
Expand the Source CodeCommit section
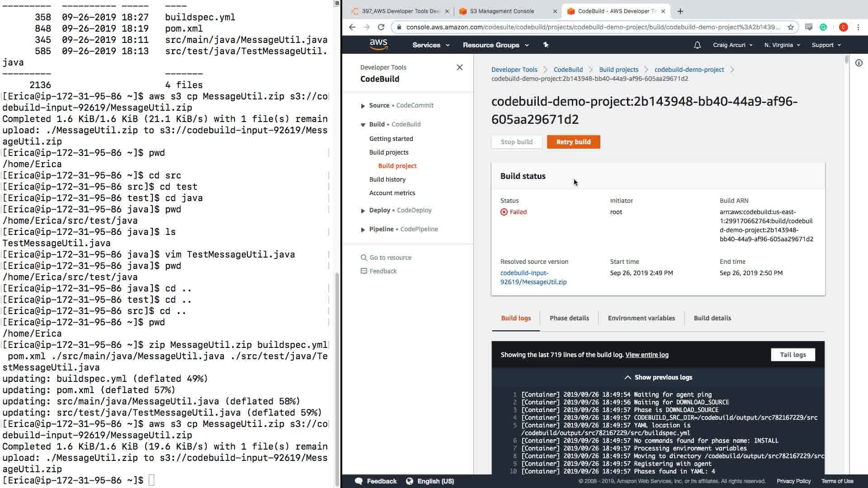click(363, 106)
